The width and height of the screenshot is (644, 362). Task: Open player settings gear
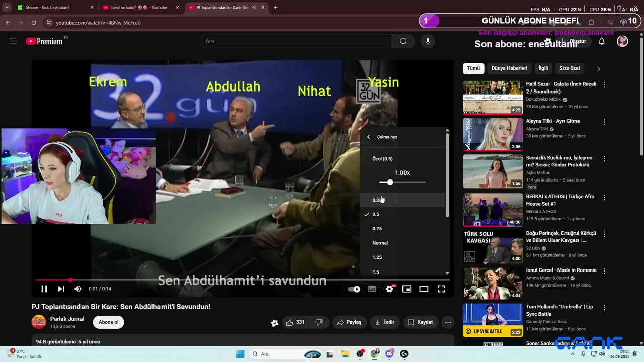pos(389,289)
